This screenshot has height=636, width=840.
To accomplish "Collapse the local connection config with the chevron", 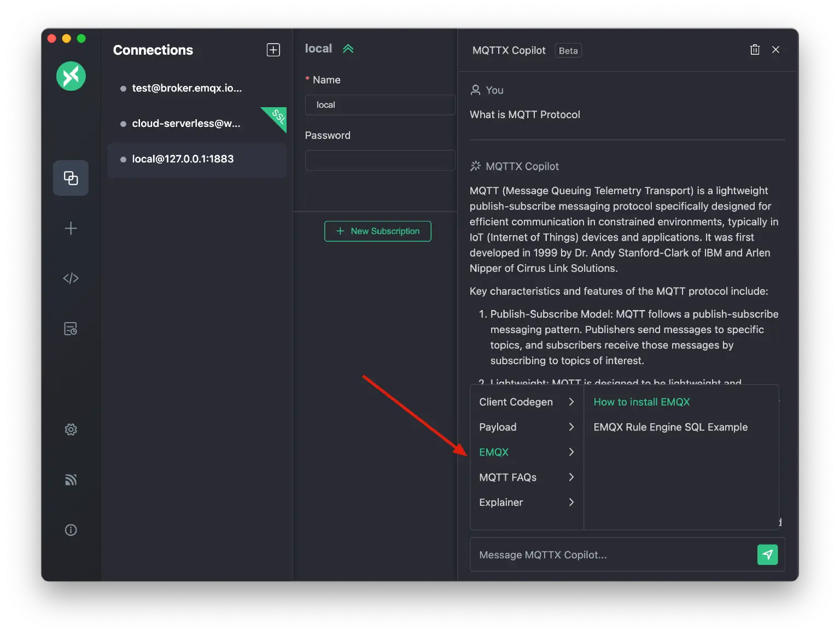I will click(x=348, y=48).
